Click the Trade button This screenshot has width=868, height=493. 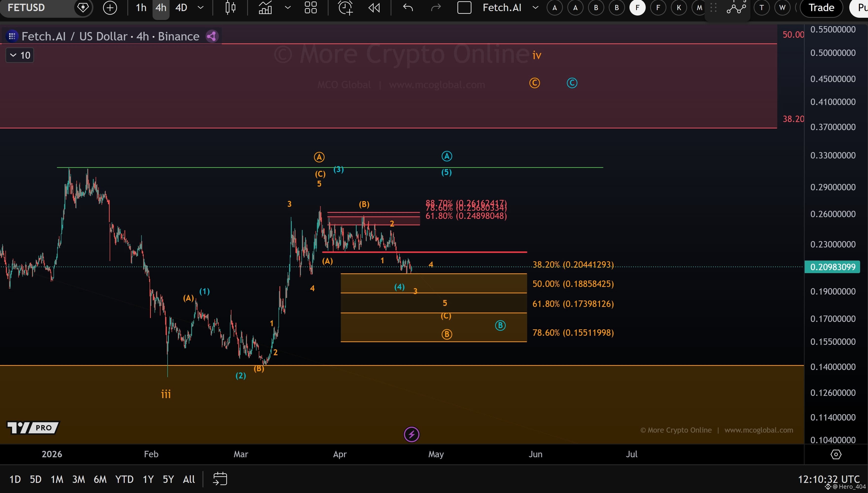[821, 7]
